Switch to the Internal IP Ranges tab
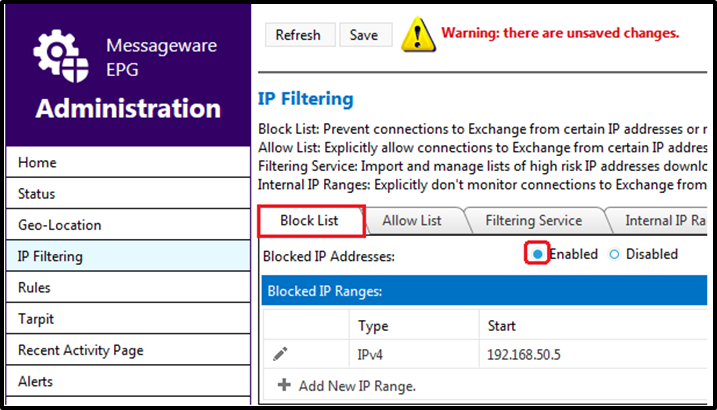717x410 pixels. pos(661,221)
